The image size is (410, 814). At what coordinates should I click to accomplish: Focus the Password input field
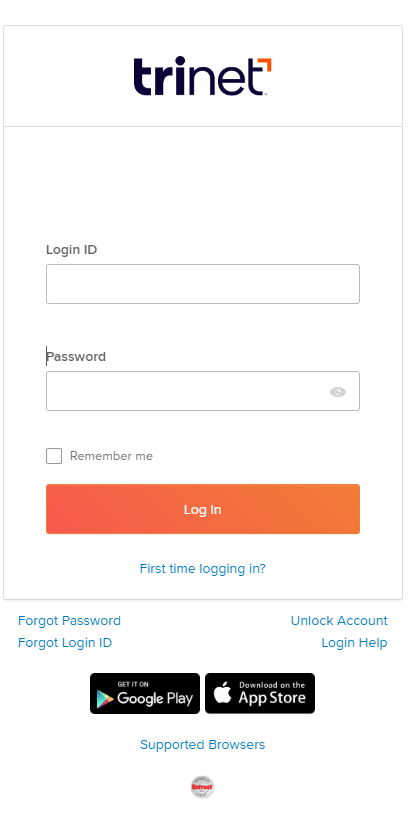click(x=203, y=391)
